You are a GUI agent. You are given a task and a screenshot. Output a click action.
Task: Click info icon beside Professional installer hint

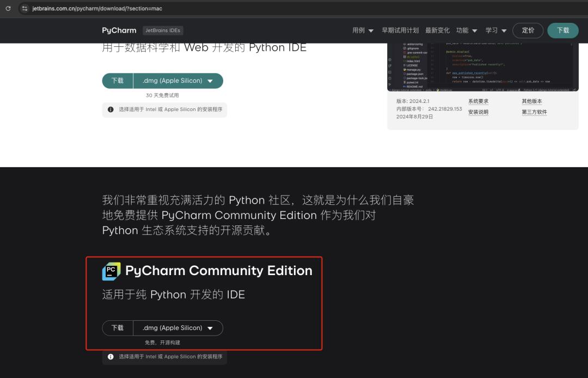[x=111, y=109]
